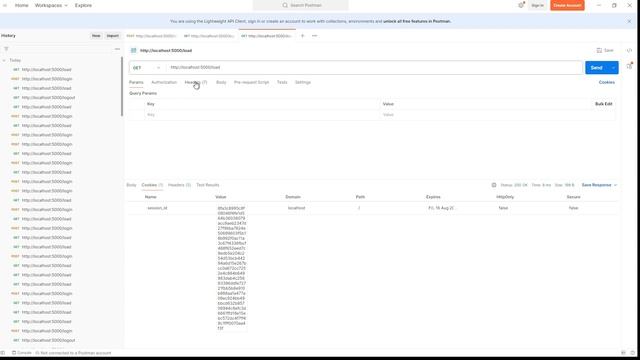Click the query param Value field
Viewport: 640px width, 360px height.
point(498,115)
